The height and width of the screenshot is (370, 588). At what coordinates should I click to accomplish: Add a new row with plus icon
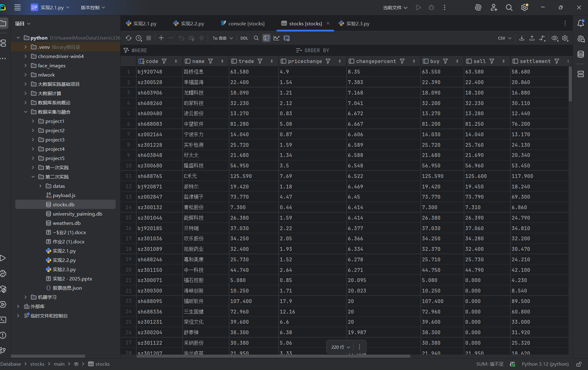click(161, 38)
